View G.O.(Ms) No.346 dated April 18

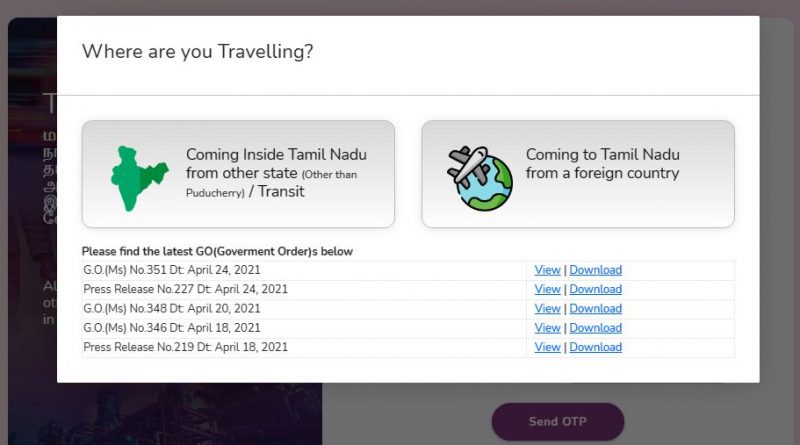click(547, 328)
